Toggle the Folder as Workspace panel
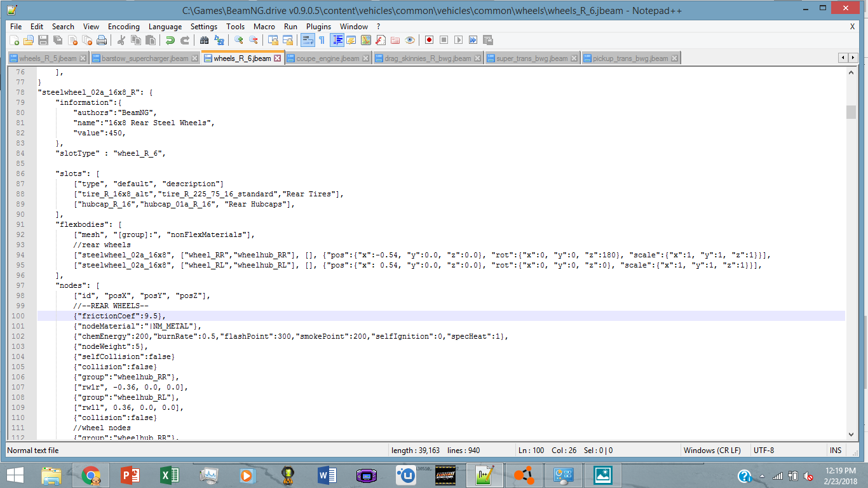The height and width of the screenshot is (488, 868). (395, 40)
